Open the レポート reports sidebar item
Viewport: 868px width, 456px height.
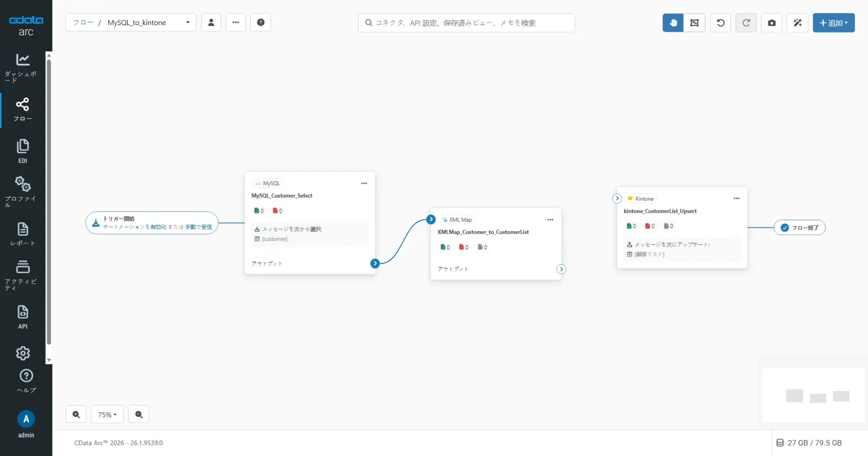click(23, 234)
